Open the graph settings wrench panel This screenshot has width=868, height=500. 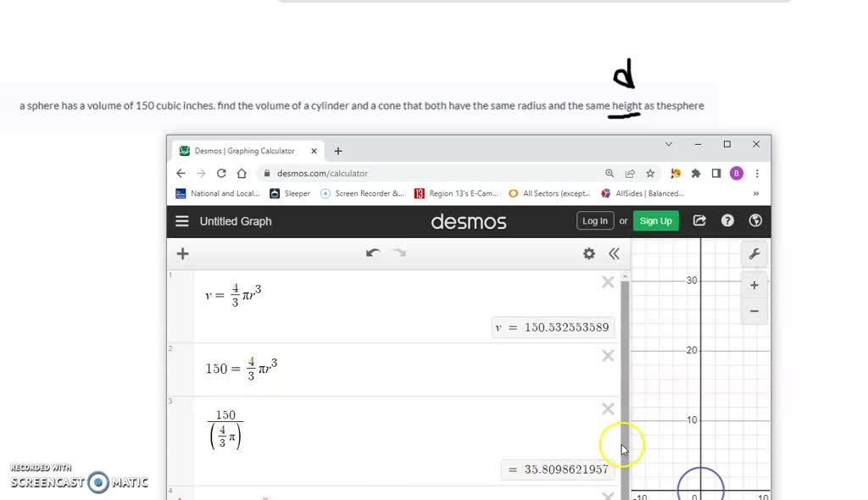754,253
